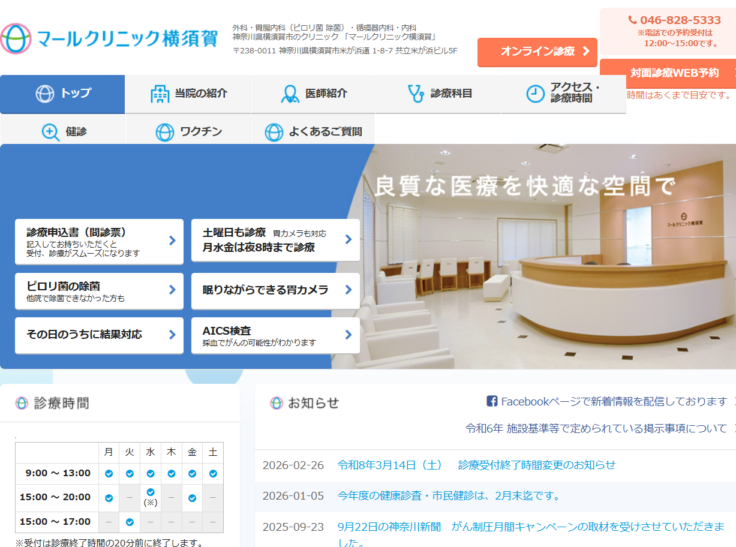Screen dimensions: 736x547
Task: Click the doctor icon for 医師紹介
Action: [290, 94]
